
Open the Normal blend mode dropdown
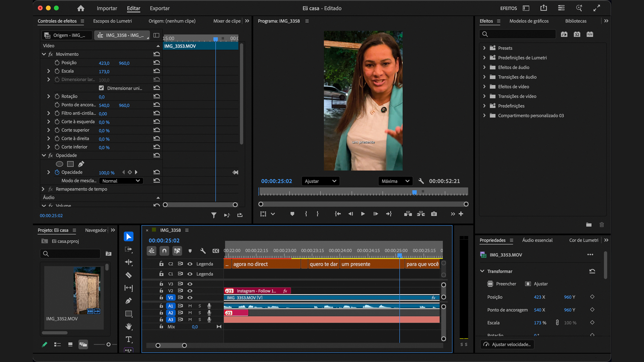tap(121, 181)
